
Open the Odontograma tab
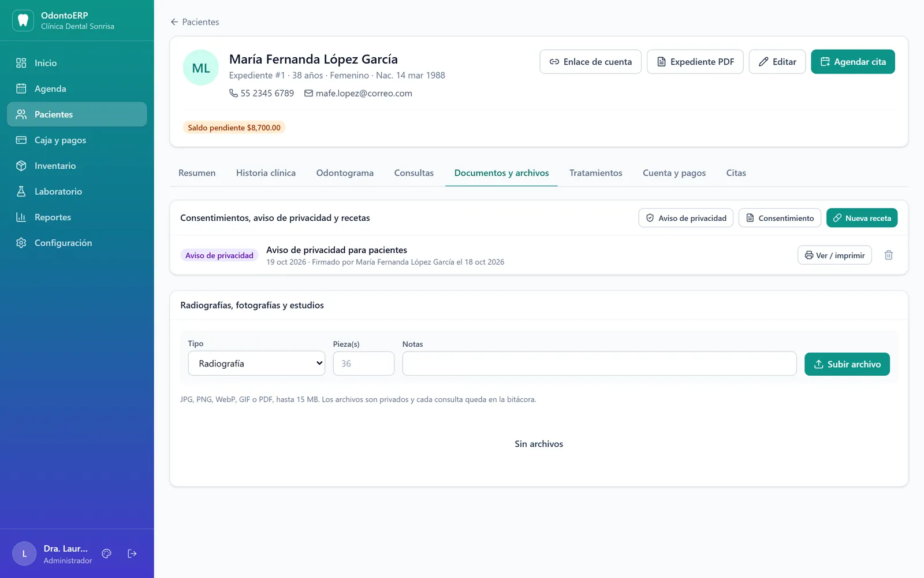345,173
